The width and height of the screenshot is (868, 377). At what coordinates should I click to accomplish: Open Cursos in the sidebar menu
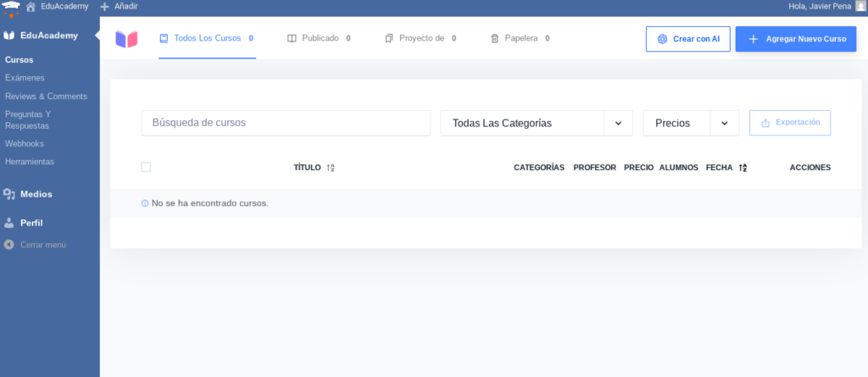click(19, 60)
